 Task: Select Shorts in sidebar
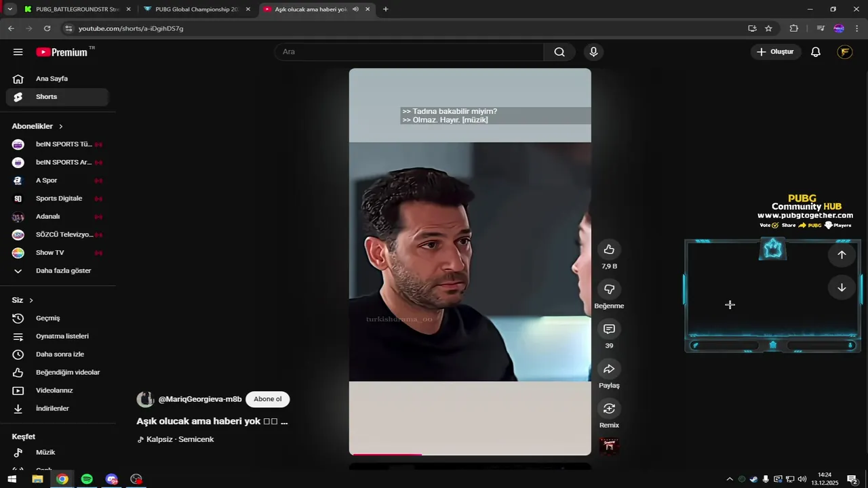(x=57, y=97)
